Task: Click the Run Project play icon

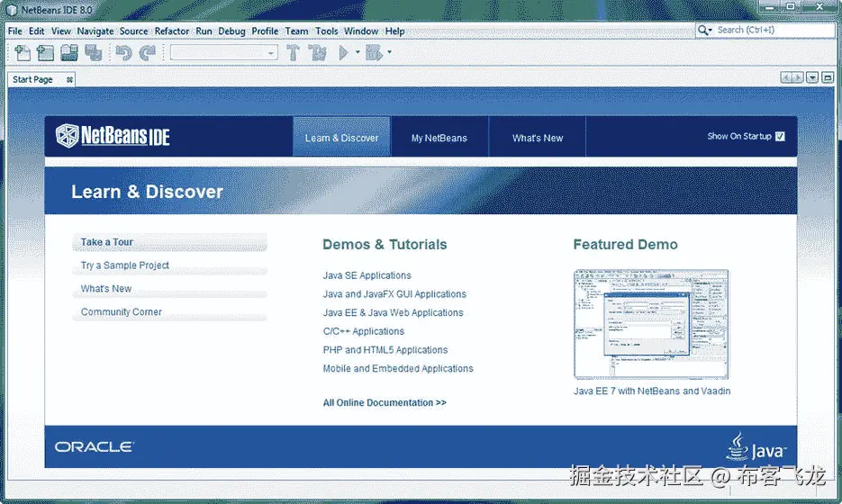Action: tap(344, 52)
